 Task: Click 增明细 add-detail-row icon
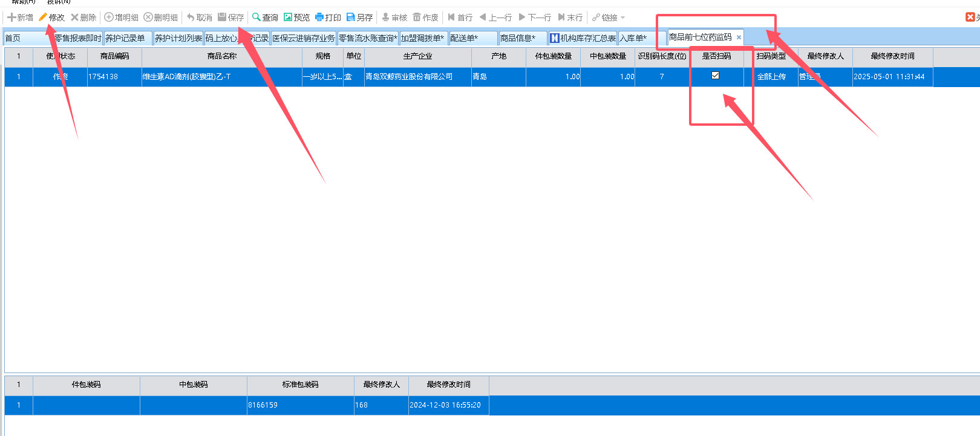pyautogui.click(x=109, y=18)
